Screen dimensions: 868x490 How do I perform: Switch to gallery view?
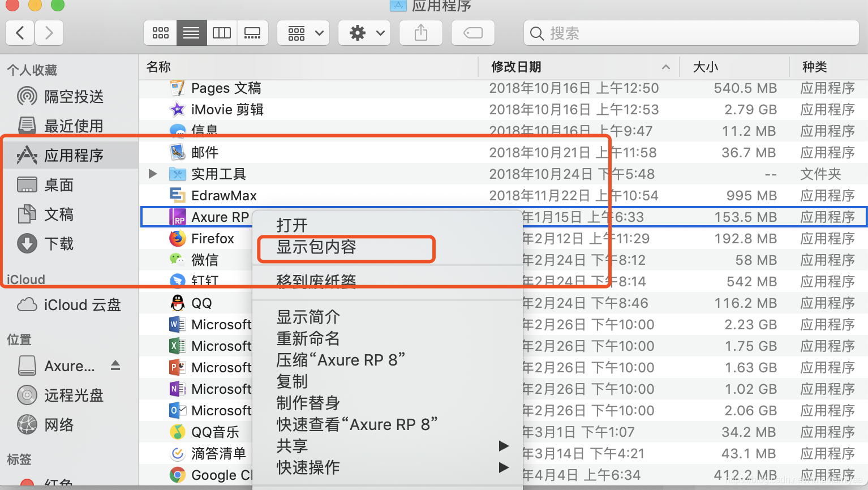[252, 33]
